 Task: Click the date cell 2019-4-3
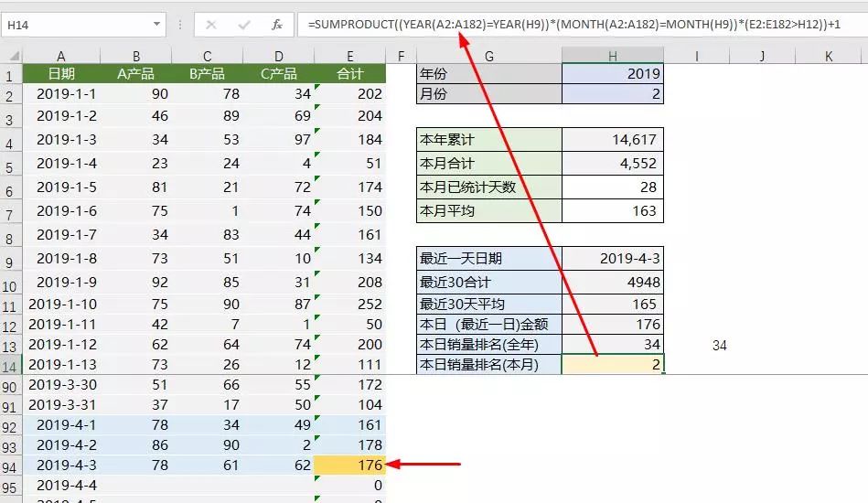pyautogui.click(x=61, y=465)
